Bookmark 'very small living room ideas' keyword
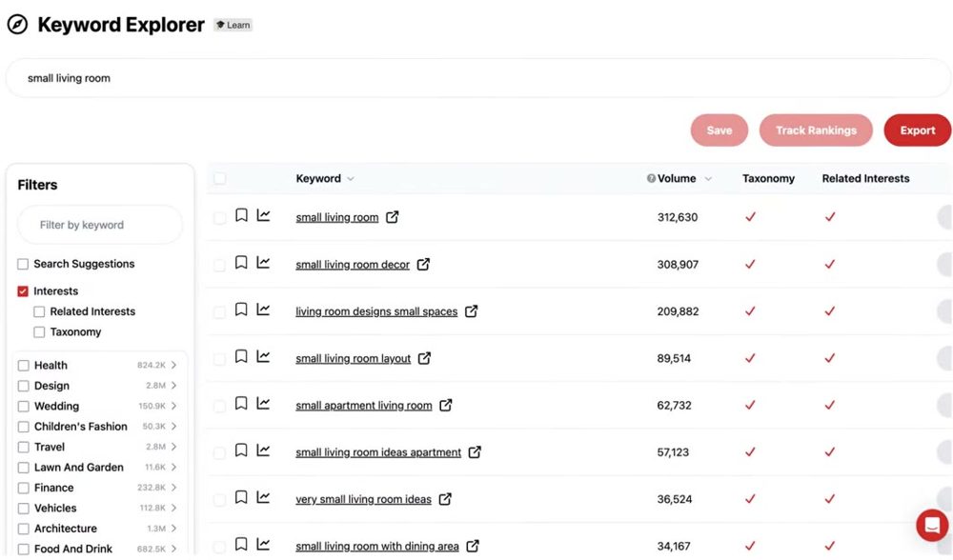953x560 pixels. click(241, 497)
